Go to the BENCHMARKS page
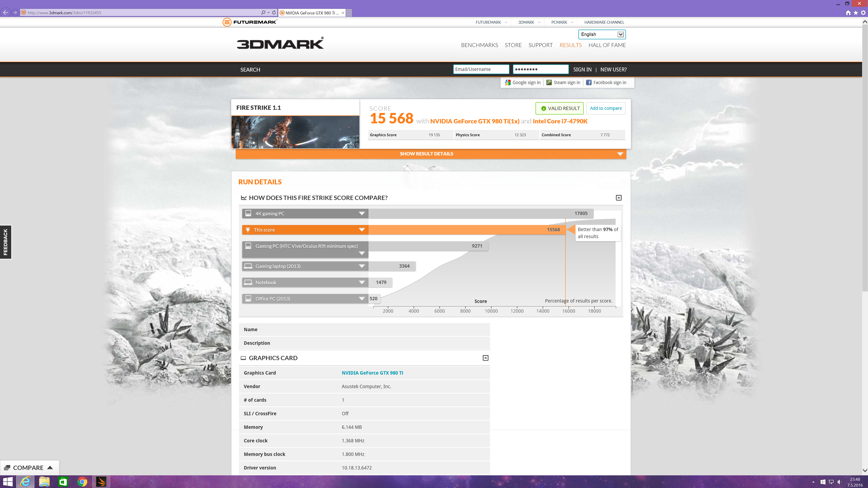 pyautogui.click(x=479, y=45)
